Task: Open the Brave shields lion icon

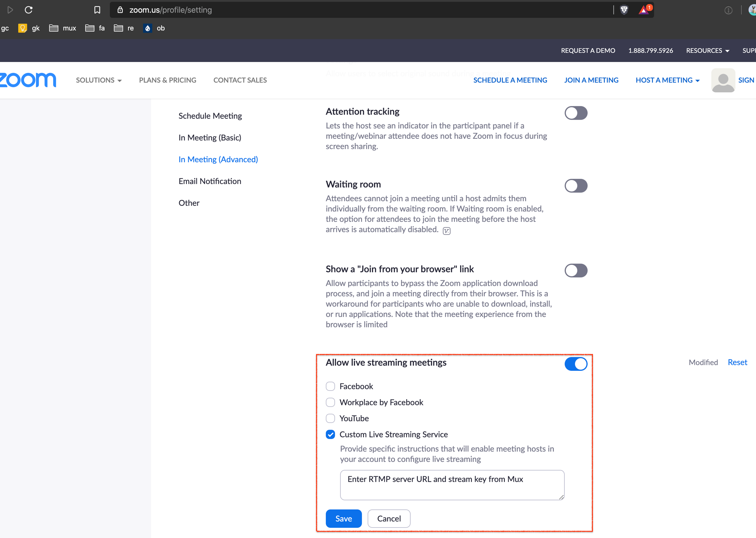Action: tap(624, 10)
